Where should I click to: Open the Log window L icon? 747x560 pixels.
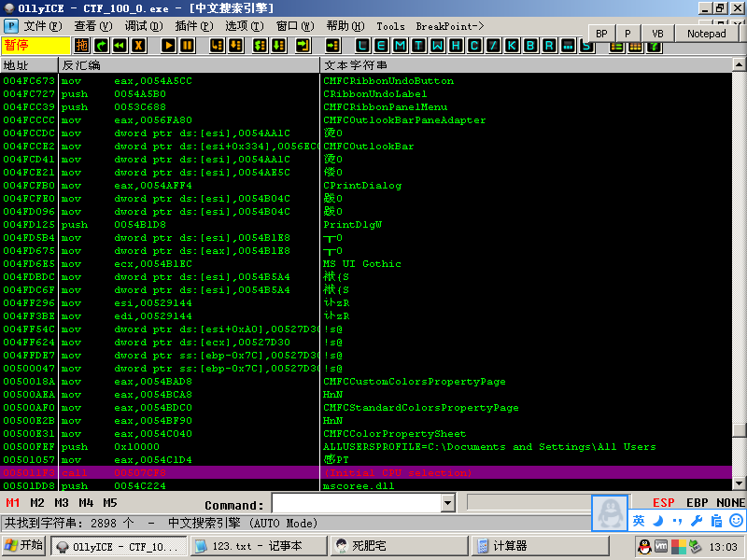point(363,45)
